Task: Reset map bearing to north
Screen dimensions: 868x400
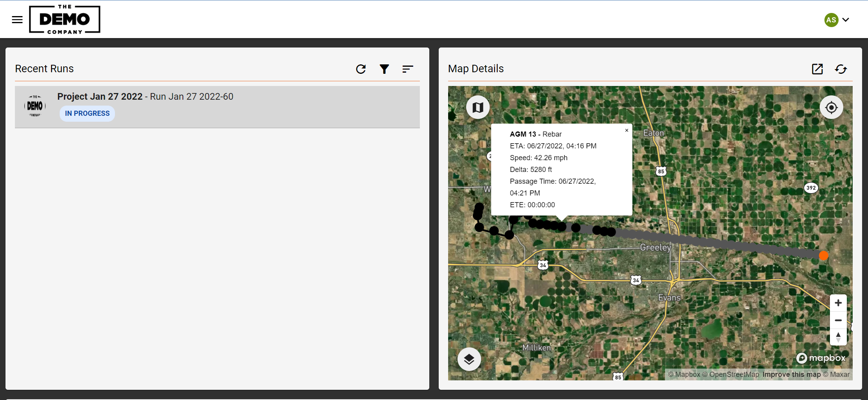Action: click(x=838, y=337)
